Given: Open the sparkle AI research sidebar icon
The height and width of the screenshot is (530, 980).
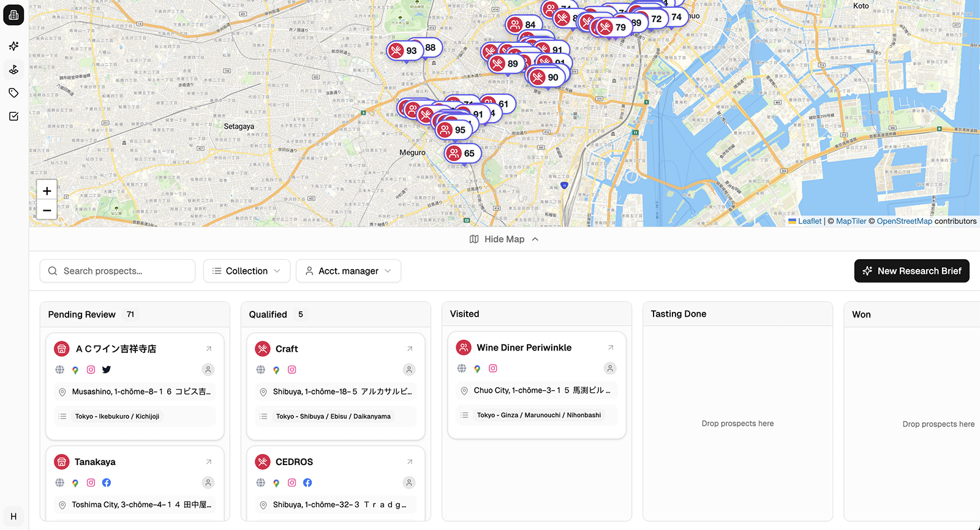Looking at the screenshot, I should [x=13, y=46].
